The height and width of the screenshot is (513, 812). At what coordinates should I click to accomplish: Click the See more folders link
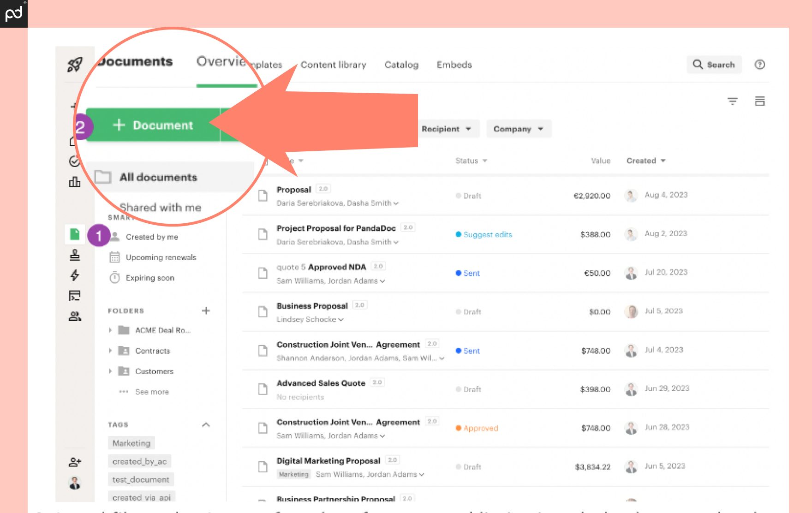(151, 392)
